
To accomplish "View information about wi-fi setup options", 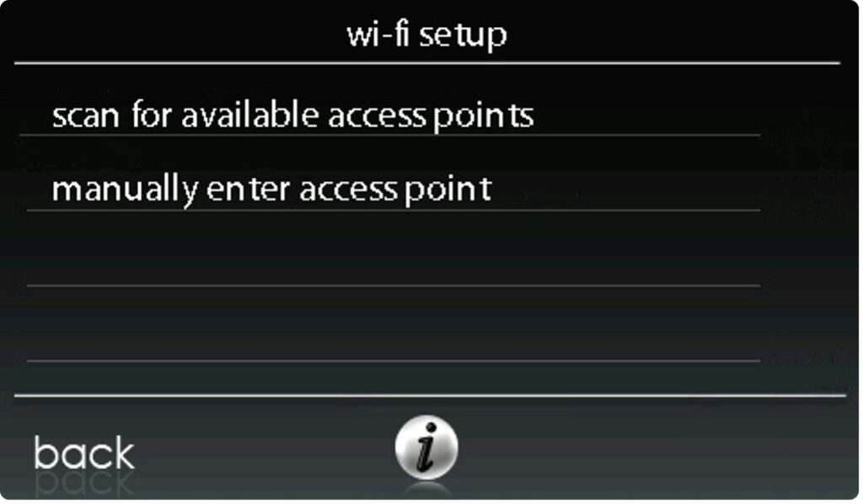I will pos(426,448).
